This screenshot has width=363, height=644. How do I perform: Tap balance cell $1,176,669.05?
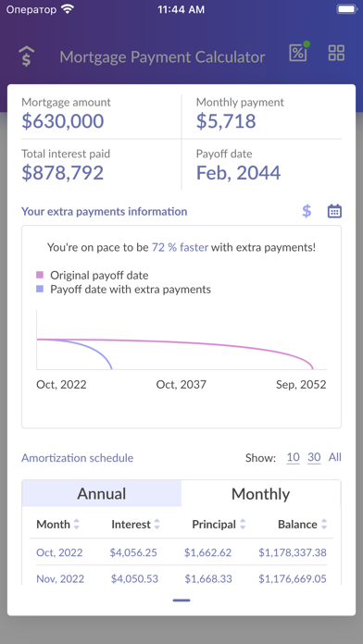pos(293,578)
